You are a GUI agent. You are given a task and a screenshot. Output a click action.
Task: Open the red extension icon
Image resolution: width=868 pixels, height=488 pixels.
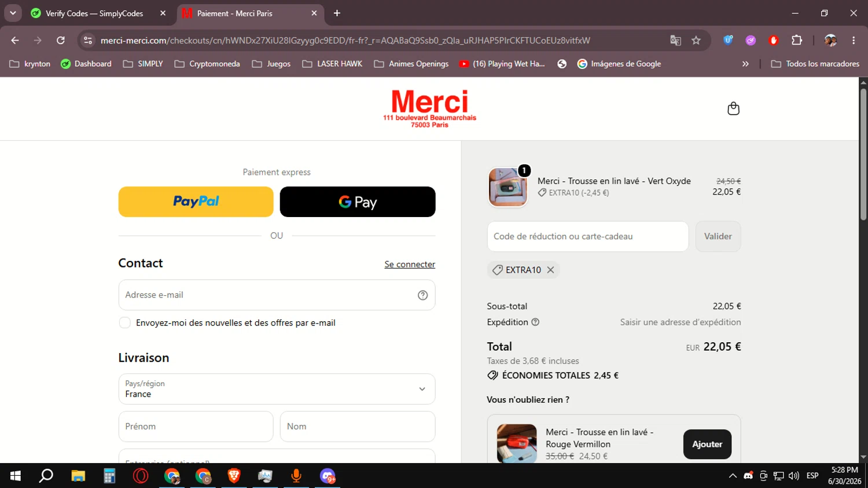[x=774, y=41]
